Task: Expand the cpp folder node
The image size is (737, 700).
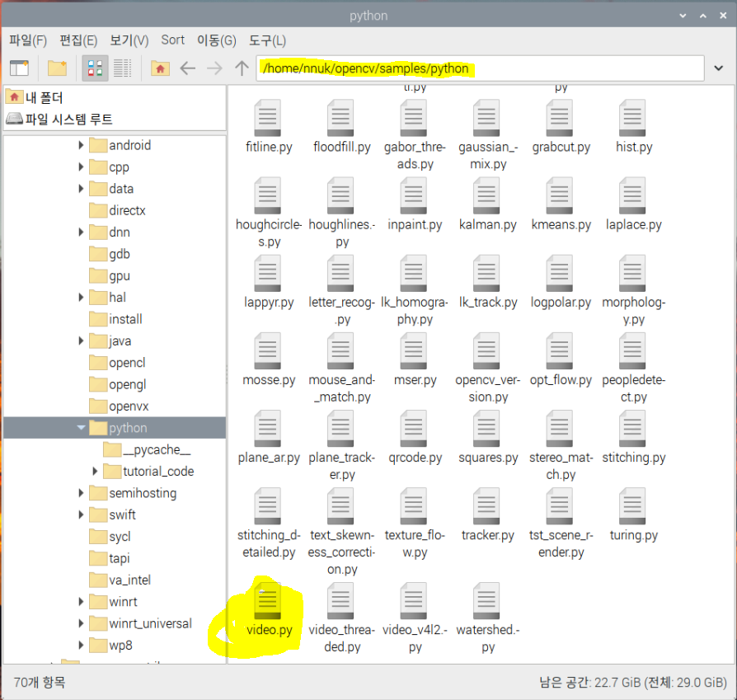Action: [x=81, y=167]
